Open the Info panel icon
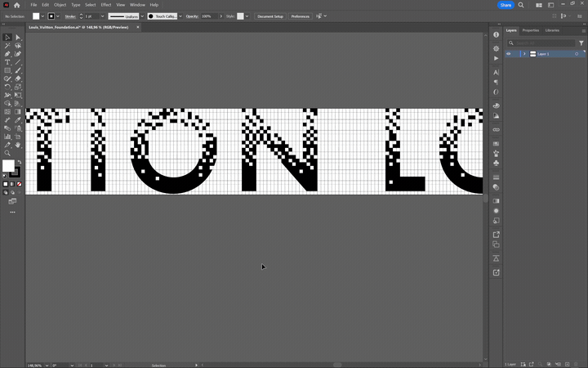This screenshot has width=588, height=368. point(497,34)
